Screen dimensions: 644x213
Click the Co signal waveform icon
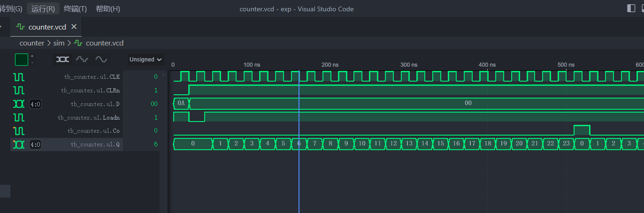click(x=19, y=131)
